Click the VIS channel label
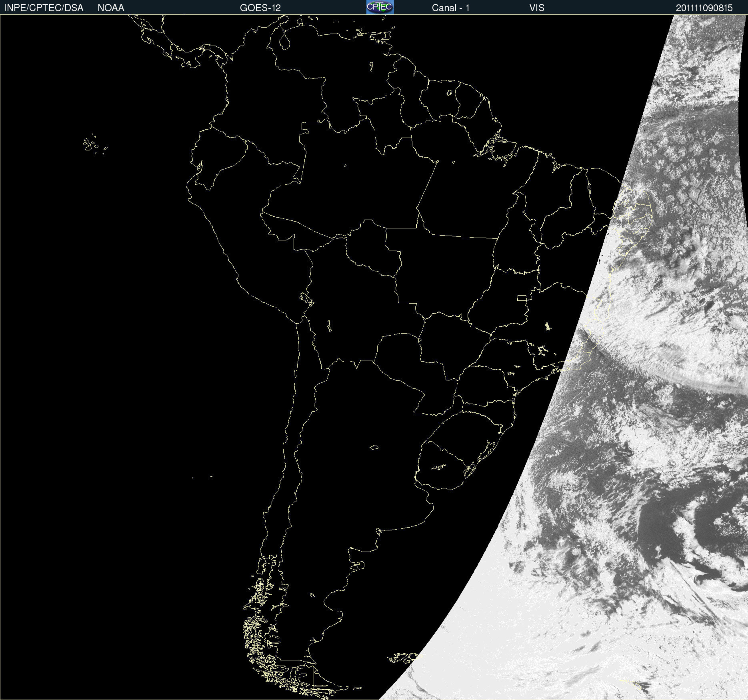Screen dimensions: 748x700 click(x=537, y=8)
